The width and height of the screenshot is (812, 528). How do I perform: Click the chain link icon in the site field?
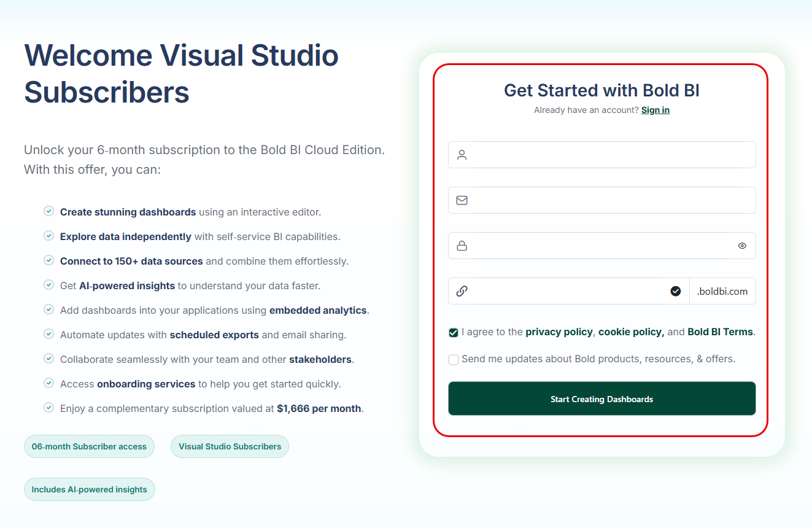[462, 291]
